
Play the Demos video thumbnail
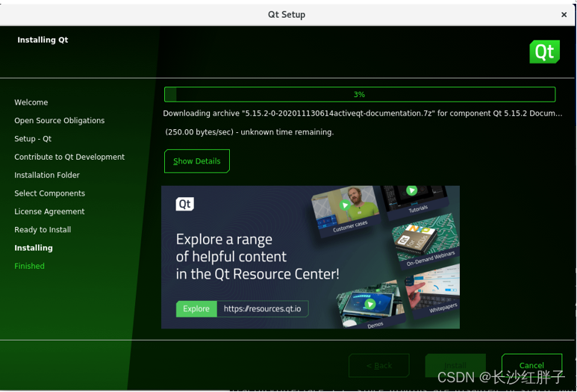[x=369, y=304]
